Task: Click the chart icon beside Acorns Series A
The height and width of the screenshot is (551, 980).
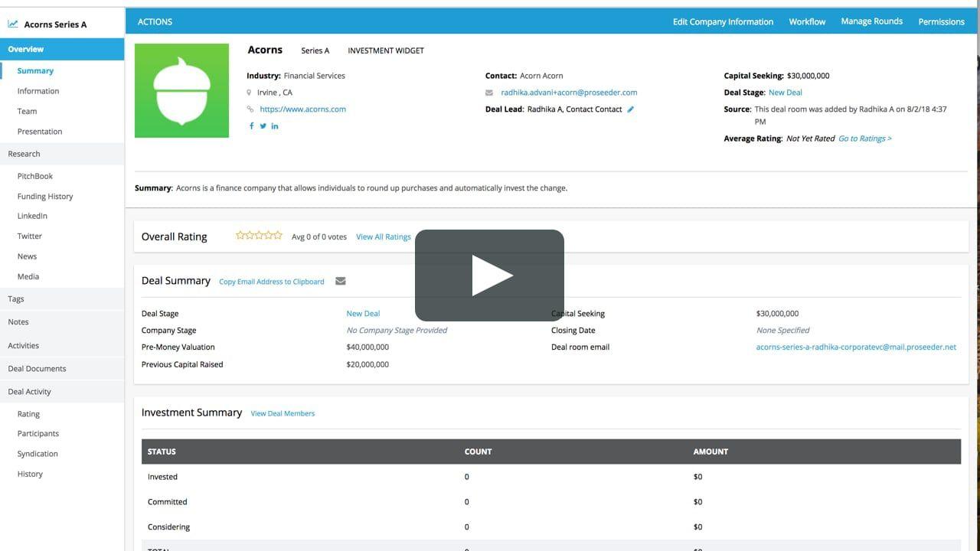Action: tap(13, 24)
